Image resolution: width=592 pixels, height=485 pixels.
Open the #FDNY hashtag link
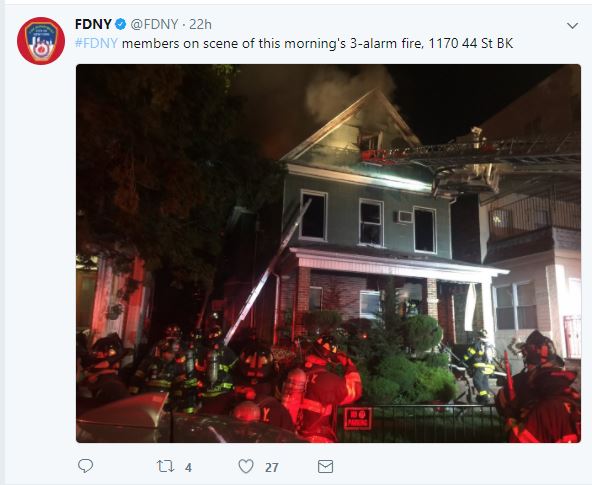pyautogui.click(x=96, y=43)
